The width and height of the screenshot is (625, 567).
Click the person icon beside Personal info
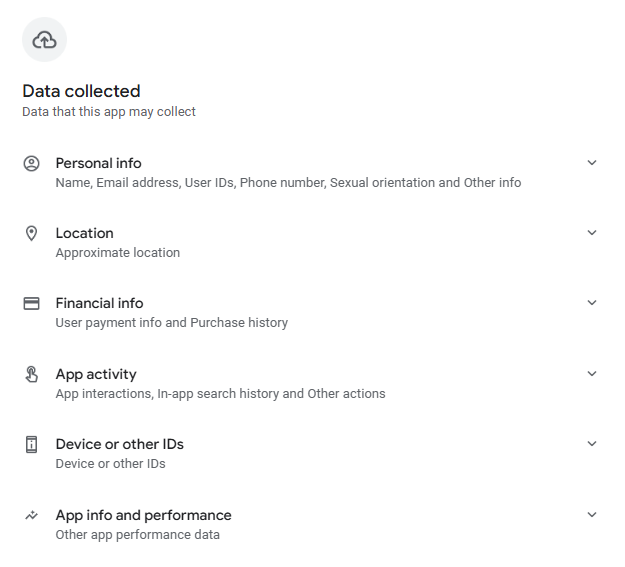click(x=32, y=163)
